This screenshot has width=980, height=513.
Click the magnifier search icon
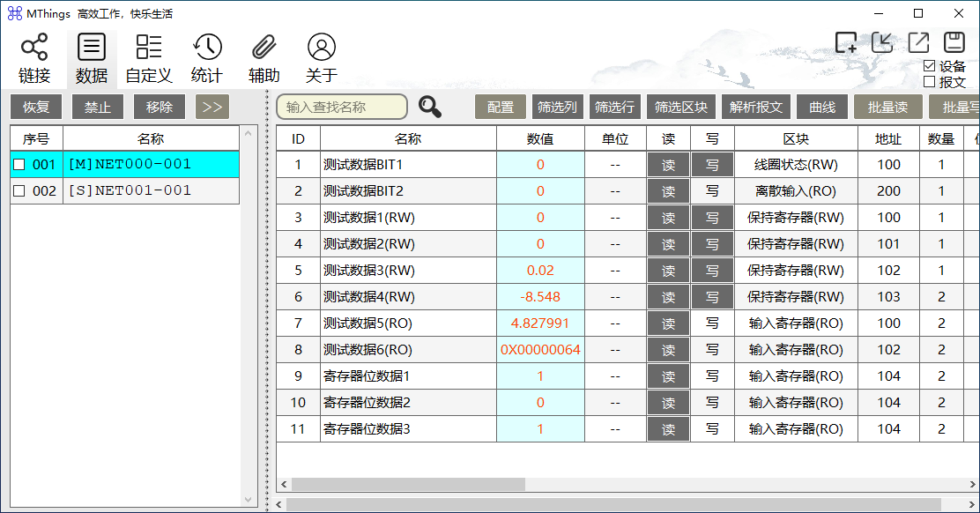click(430, 107)
